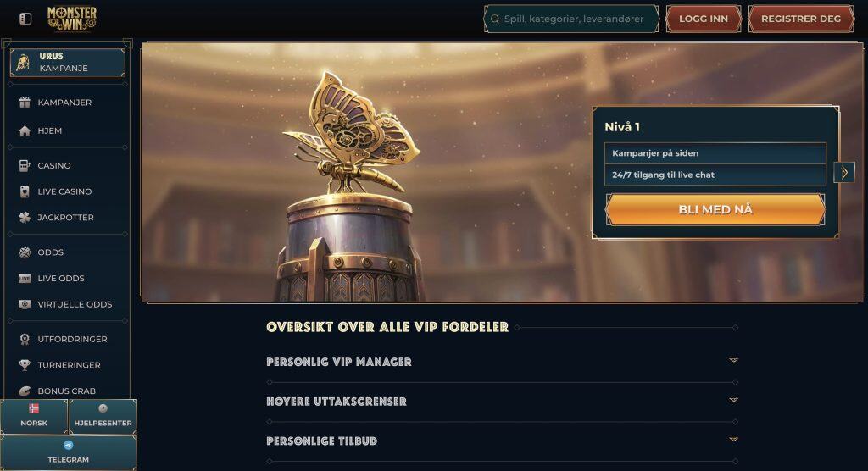Click the Logg Inn button
868x471 pixels.
704,19
